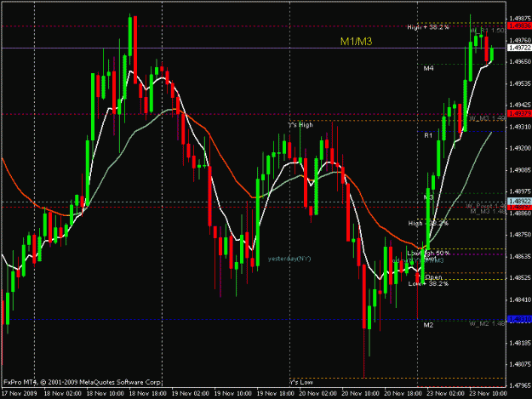This screenshot has height=399, width=532.
Task: Click 1.49425 on the price scale
Action: click(520, 105)
